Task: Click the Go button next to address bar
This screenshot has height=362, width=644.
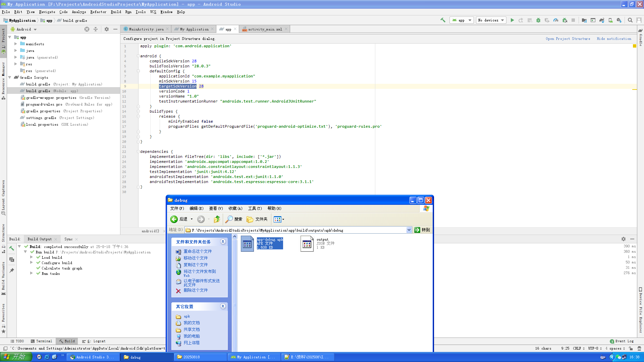Action: [x=422, y=230]
